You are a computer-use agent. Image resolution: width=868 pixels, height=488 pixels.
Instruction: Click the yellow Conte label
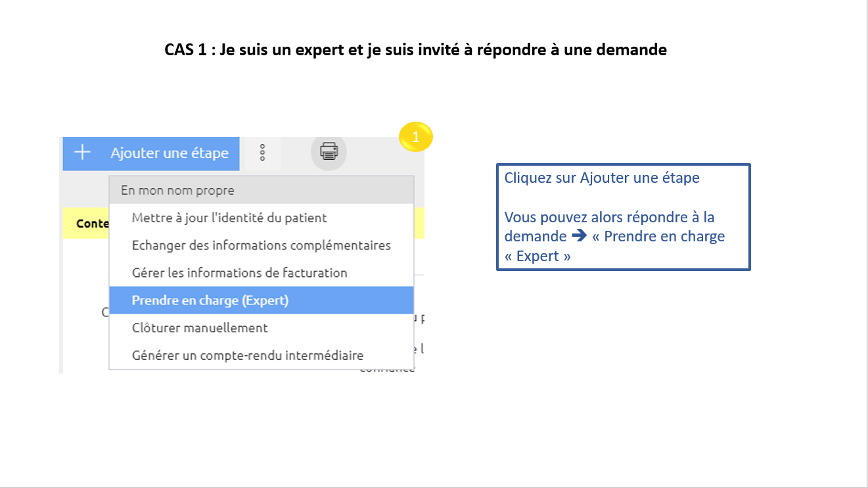[92, 224]
